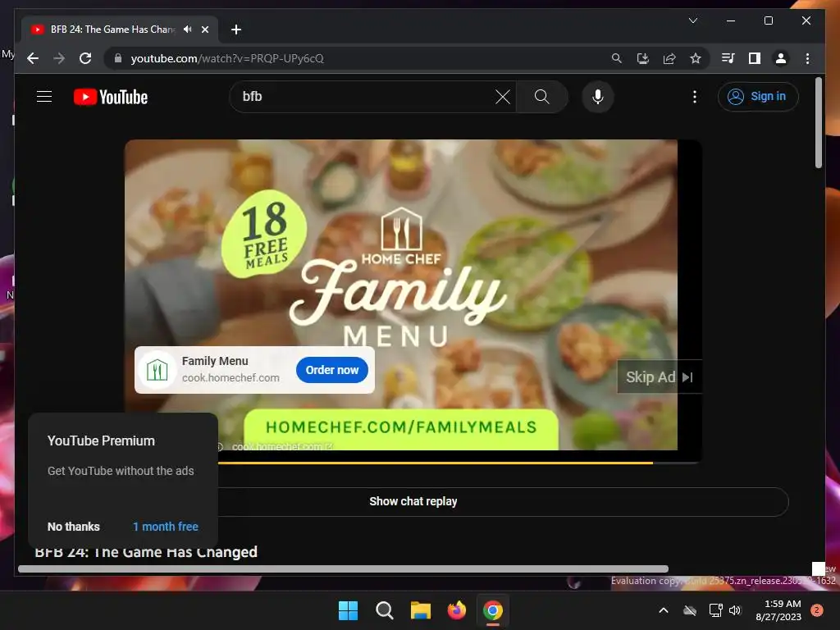The width and height of the screenshot is (840, 630).
Task: Clear the YouTube search text
Action: (x=503, y=97)
